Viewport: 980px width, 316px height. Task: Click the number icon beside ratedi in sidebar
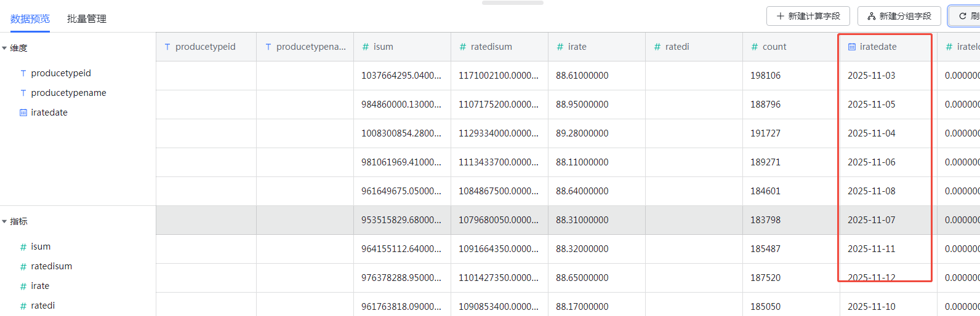tap(23, 306)
